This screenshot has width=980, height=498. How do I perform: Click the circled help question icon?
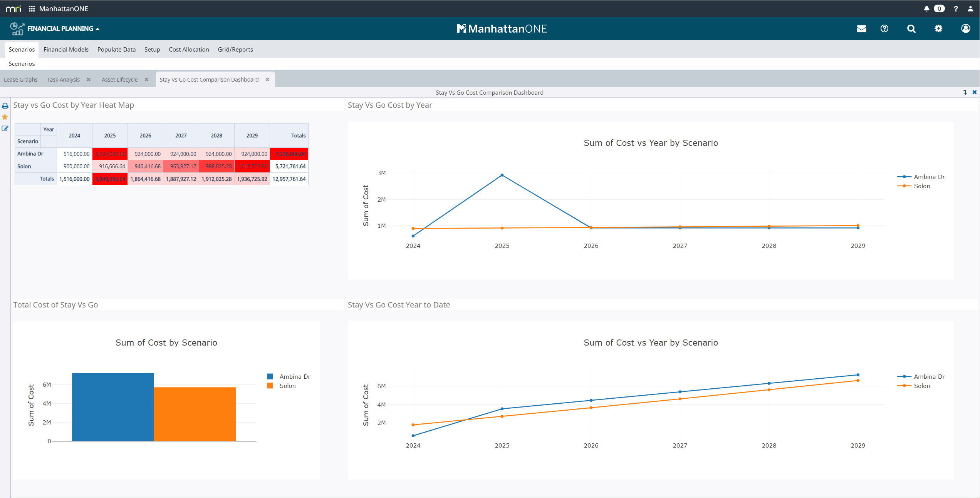pyautogui.click(x=884, y=29)
